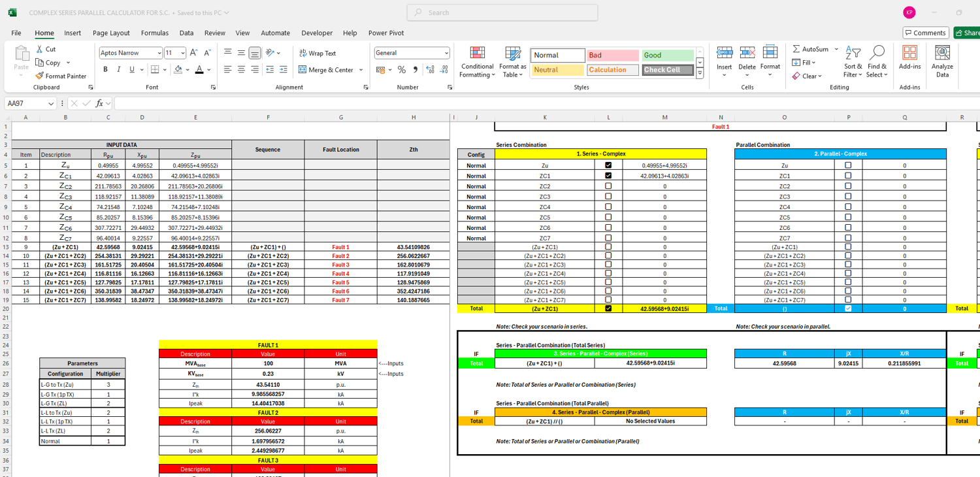Screen dimensions: 980x477
Task: Click Merge & Center
Action: tap(325, 70)
